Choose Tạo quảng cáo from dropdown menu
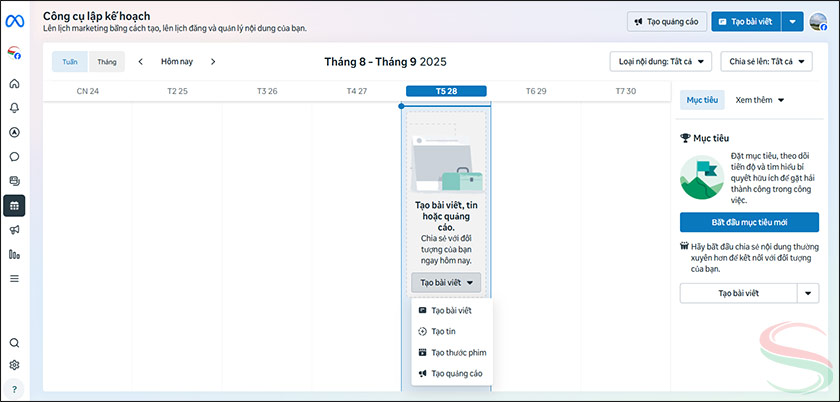The width and height of the screenshot is (840, 402). tap(452, 373)
